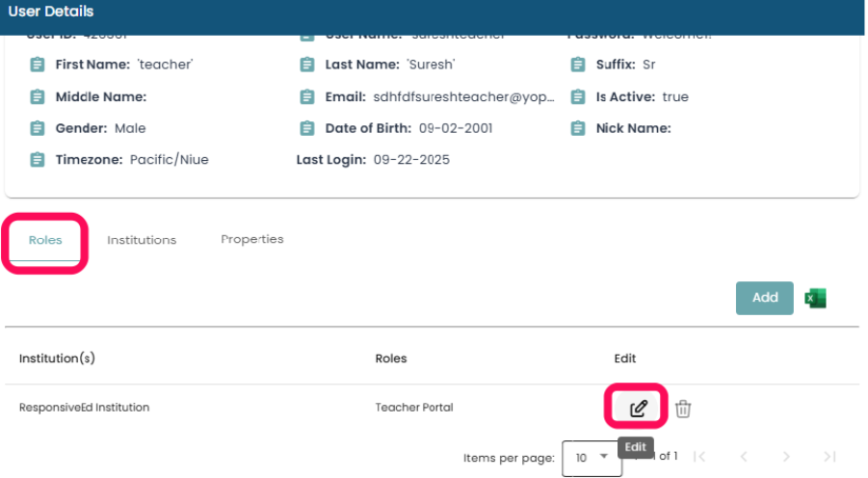Go to the previous page of roles
Screen dimensions: 868x478
pyautogui.click(x=743, y=457)
